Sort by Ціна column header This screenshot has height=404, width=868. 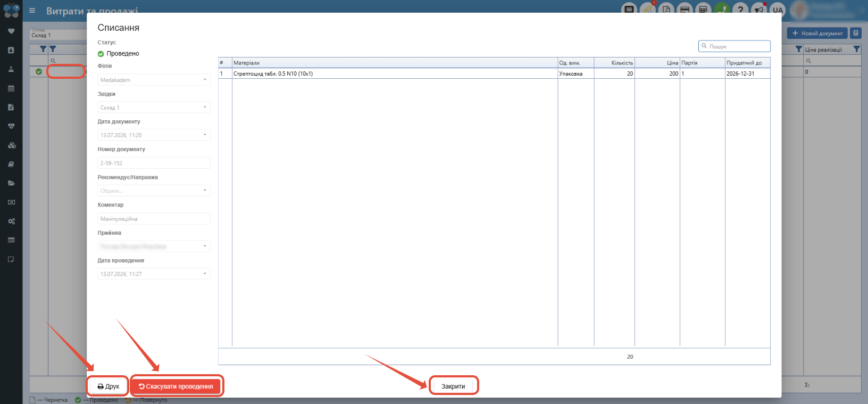[657, 63]
